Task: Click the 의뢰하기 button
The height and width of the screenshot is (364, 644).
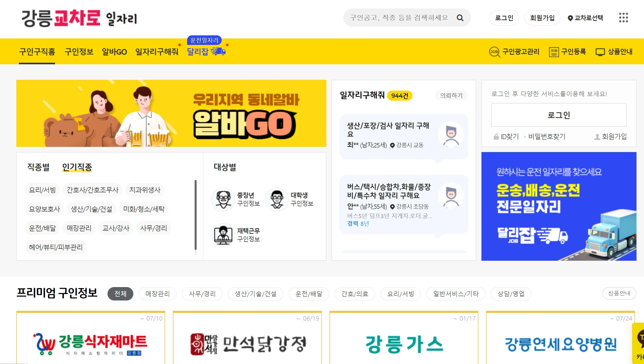Action: (x=451, y=96)
